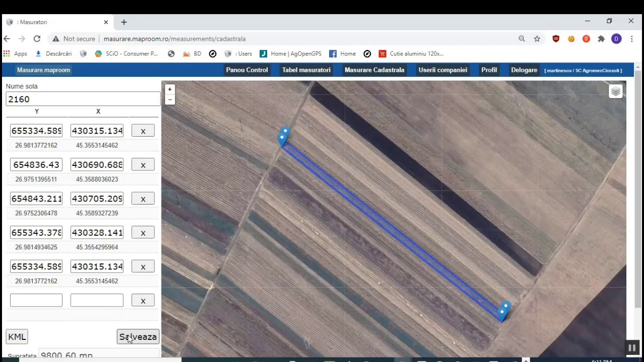Open Masurare Cadastrala menu

coord(374,70)
